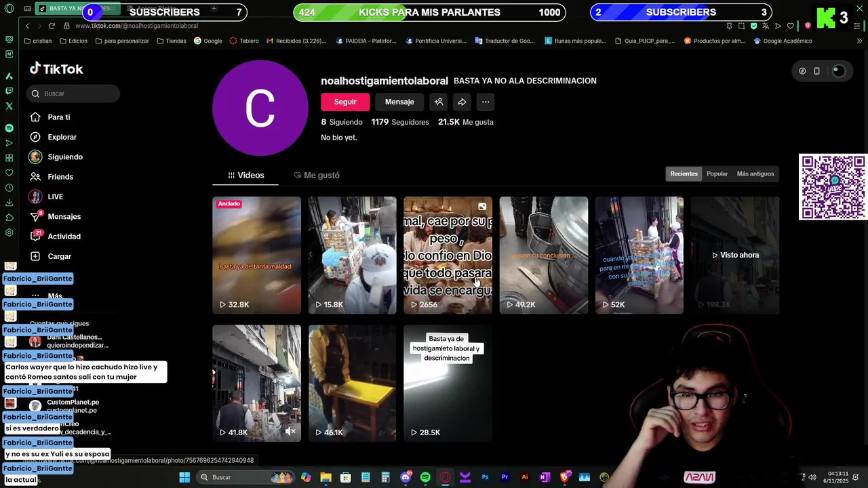
Task: Open the Tiendas bookmark folder
Action: click(172, 41)
